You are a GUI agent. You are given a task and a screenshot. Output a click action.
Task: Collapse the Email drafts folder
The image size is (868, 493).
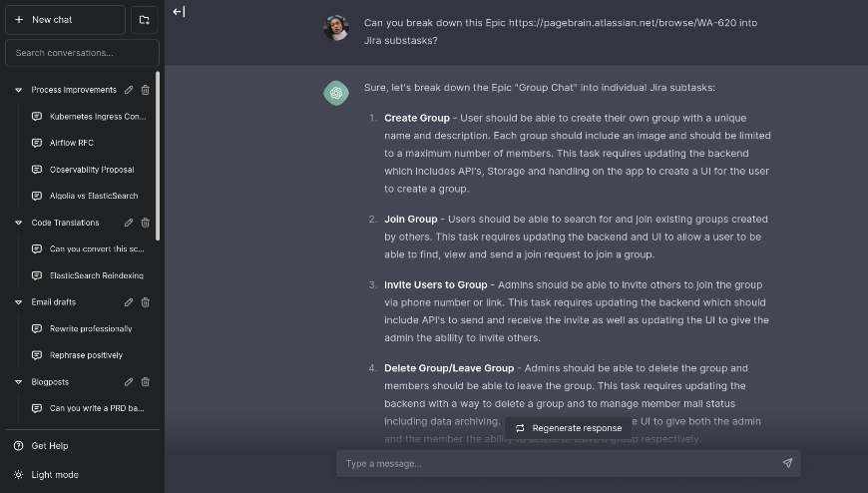pyautogui.click(x=18, y=301)
